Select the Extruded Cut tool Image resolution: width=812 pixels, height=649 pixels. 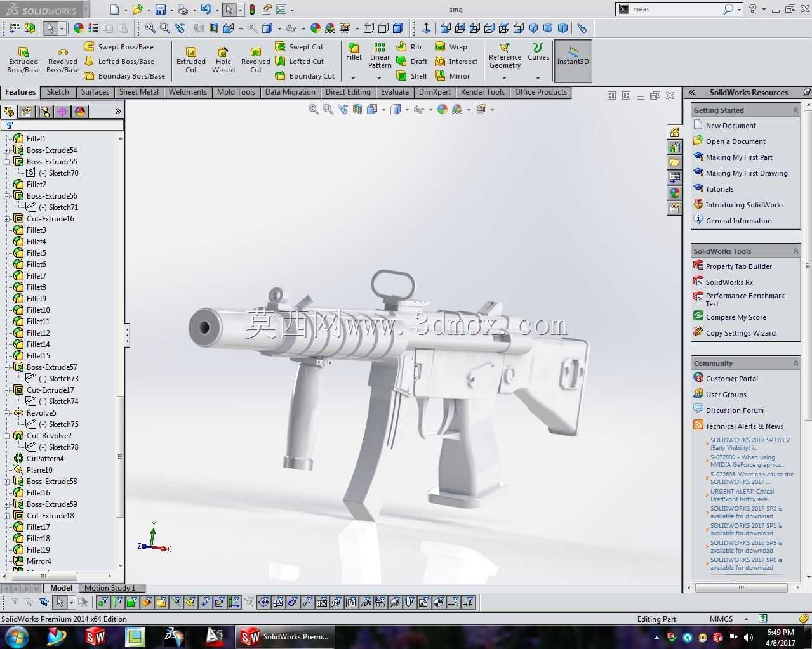coord(191,60)
